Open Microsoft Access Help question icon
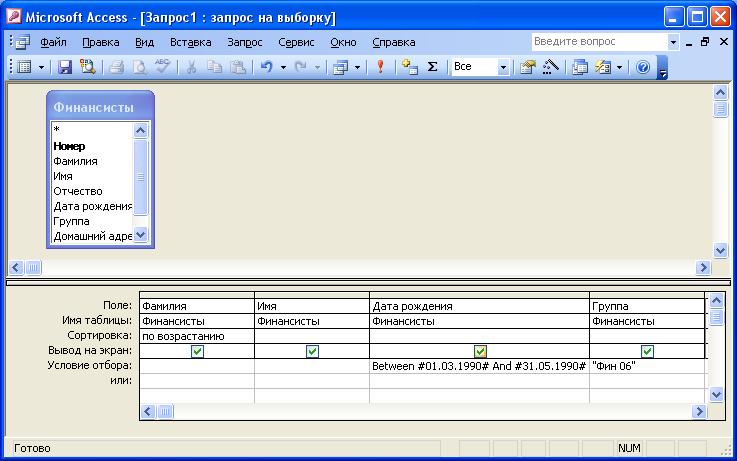Viewport: 737px width, 461px height. tap(643, 67)
